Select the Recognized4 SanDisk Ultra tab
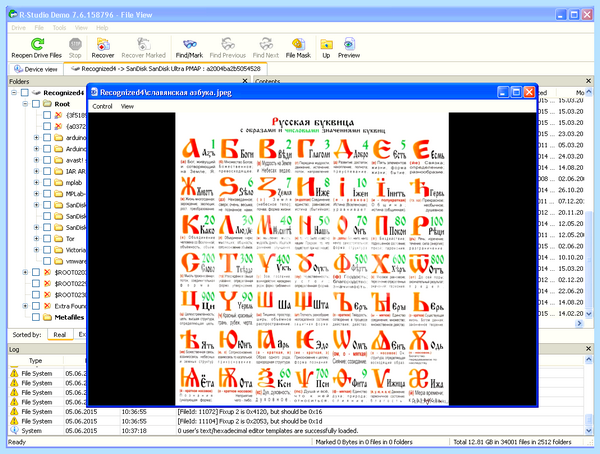 [166, 69]
